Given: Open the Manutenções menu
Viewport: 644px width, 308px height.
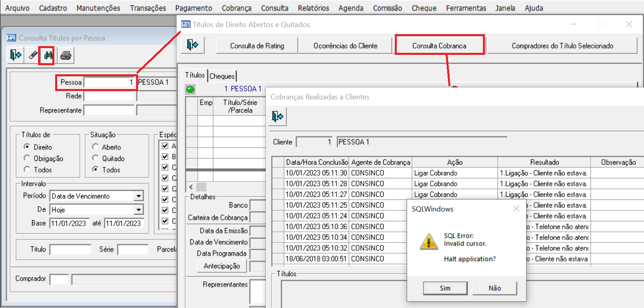Looking at the screenshot, I should point(98,8).
